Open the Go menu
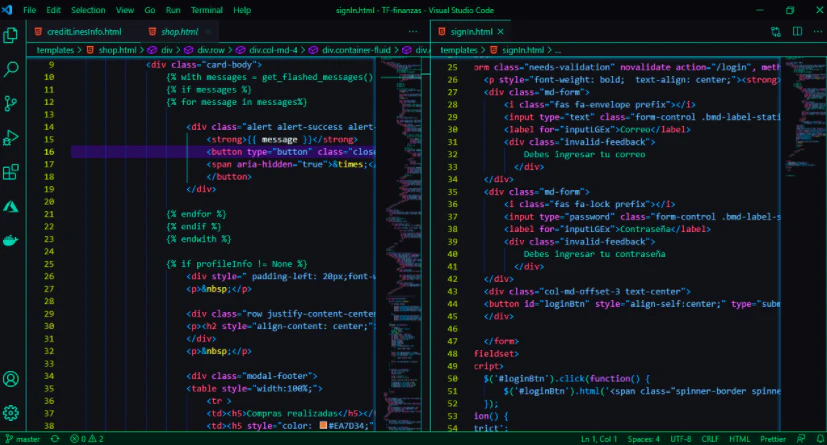This screenshot has width=827, height=445. tap(150, 10)
